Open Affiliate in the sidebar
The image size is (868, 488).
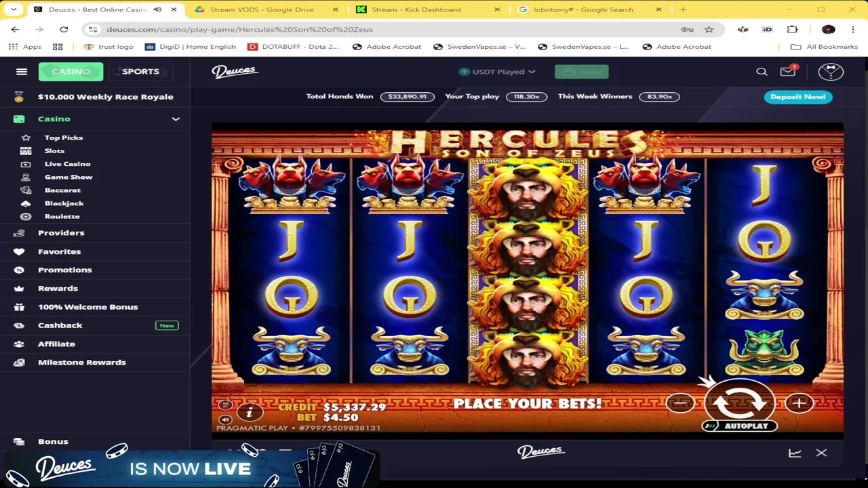56,344
